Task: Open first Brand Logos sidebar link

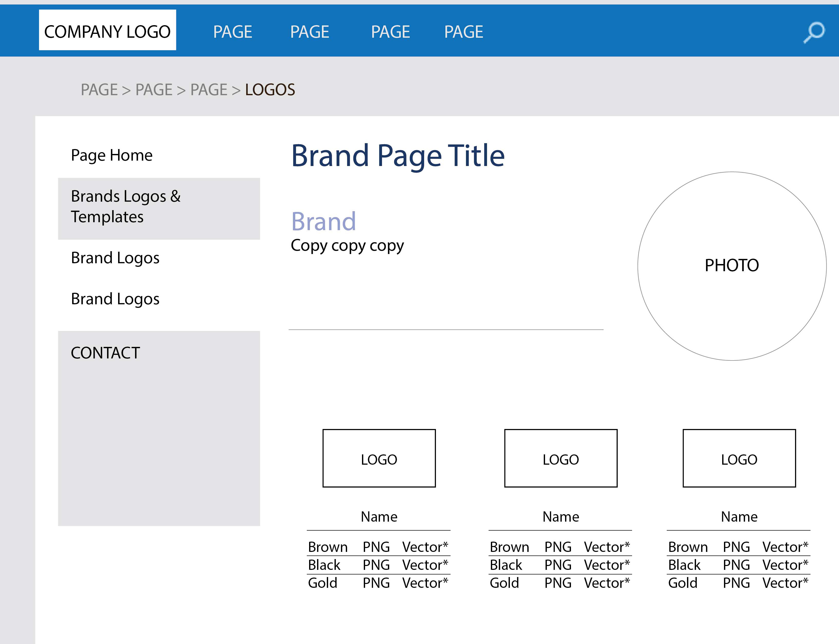Action: 115,258
